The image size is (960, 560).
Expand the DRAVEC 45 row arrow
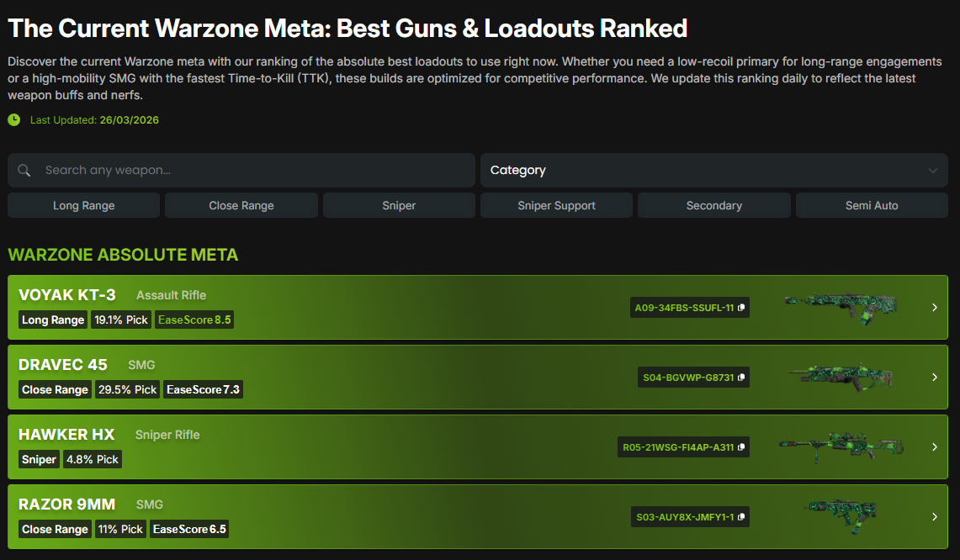point(934,378)
